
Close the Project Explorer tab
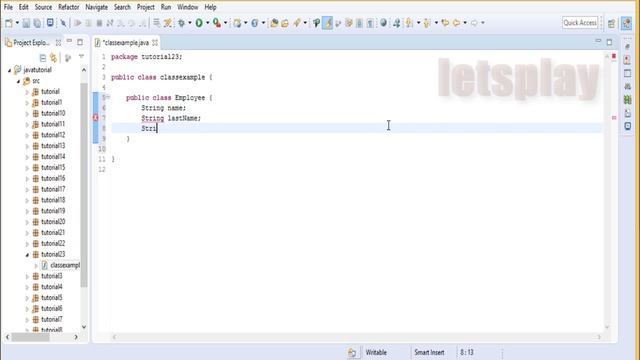[58, 42]
